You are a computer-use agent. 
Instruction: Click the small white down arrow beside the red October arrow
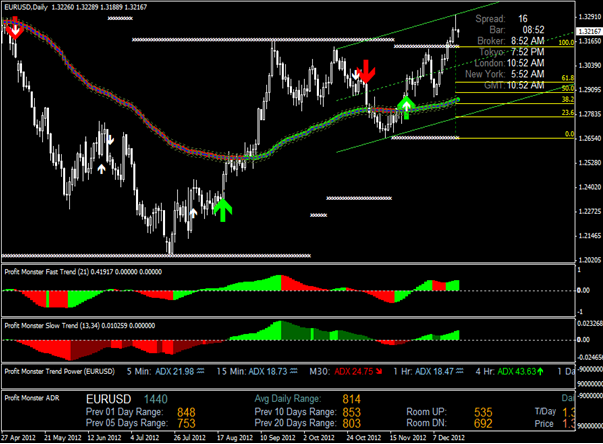[x=355, y=75]
